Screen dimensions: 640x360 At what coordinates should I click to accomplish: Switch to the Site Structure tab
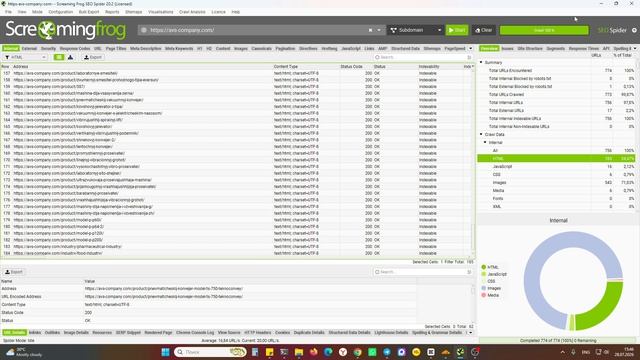coord(530,49)
